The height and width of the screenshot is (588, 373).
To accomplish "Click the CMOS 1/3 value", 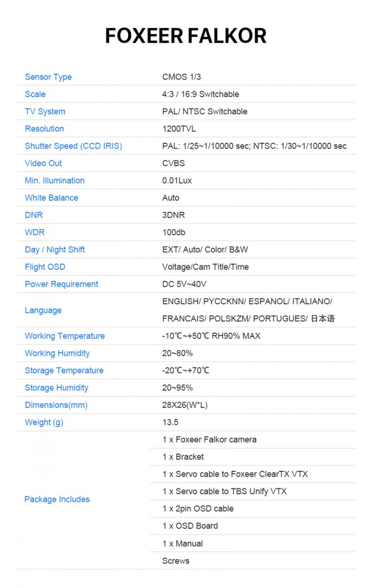I will click(x=182, y=77).
